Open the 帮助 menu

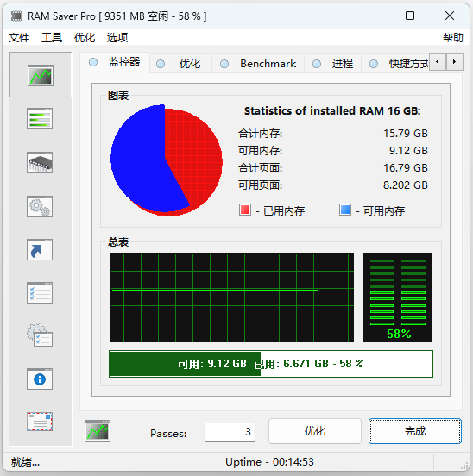452,38
